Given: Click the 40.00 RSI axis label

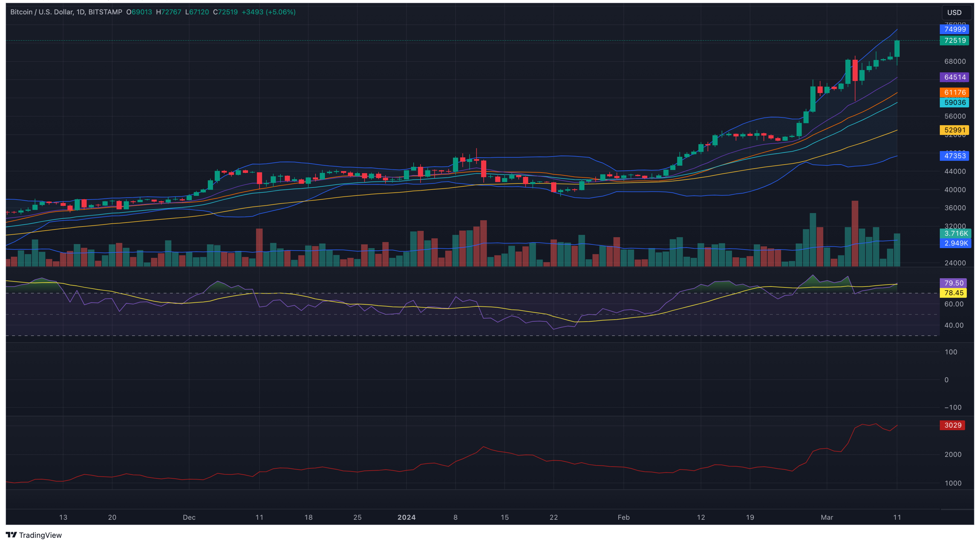Looking at the screenshot, I should click(954, 325).
